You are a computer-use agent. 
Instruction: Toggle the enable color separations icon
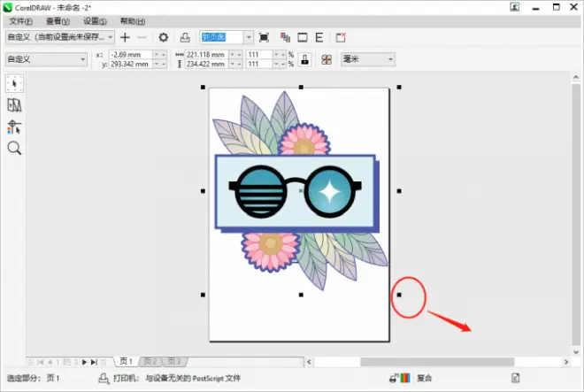point(285,37)
